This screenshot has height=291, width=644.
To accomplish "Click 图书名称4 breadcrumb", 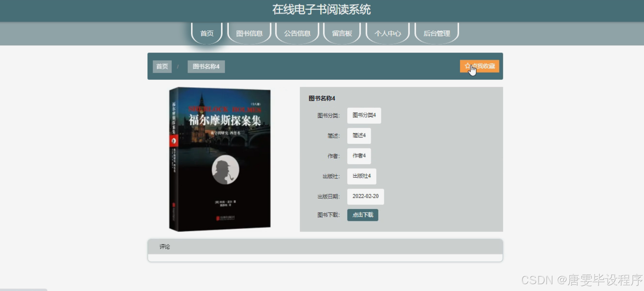I will [206, 67].
